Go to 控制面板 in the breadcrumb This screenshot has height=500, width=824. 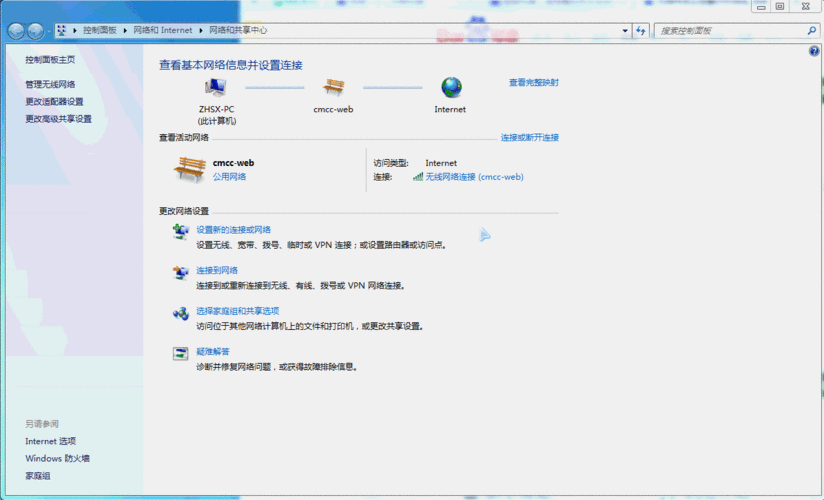[x=100, y=30]
